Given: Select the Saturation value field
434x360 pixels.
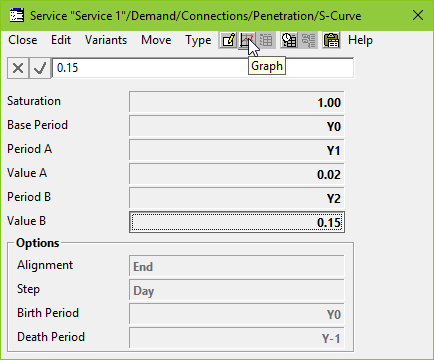Looking at the screenshot, I should tap(237, 102).
